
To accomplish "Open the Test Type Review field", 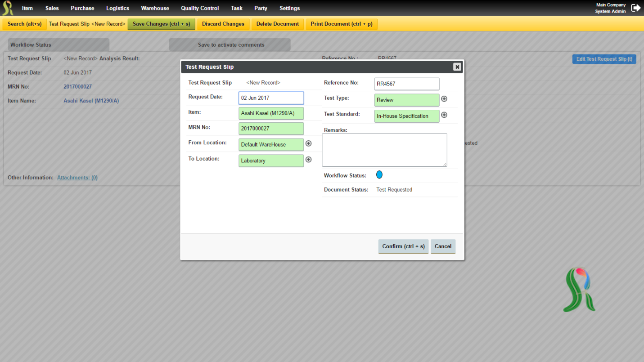I will (x=407, y=100).
